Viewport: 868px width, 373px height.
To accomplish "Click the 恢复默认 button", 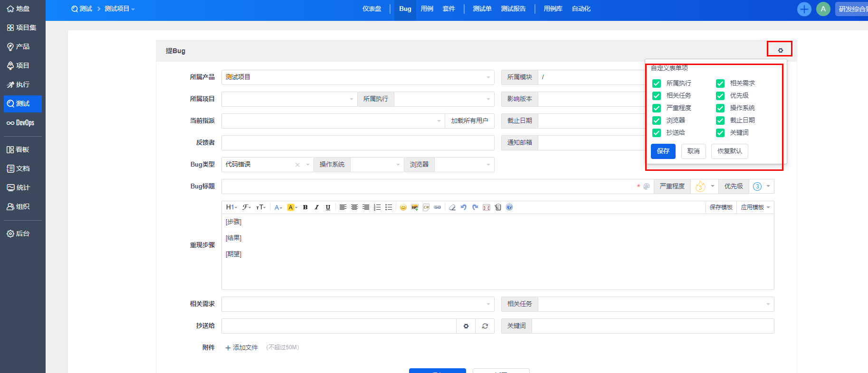I will (x=730, y=151).
